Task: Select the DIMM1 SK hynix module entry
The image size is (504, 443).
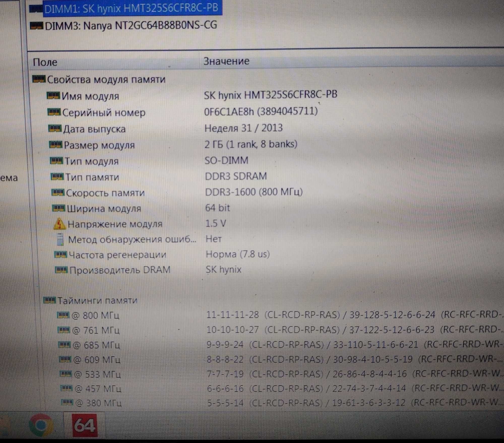Action: click(x=131, y=8)
